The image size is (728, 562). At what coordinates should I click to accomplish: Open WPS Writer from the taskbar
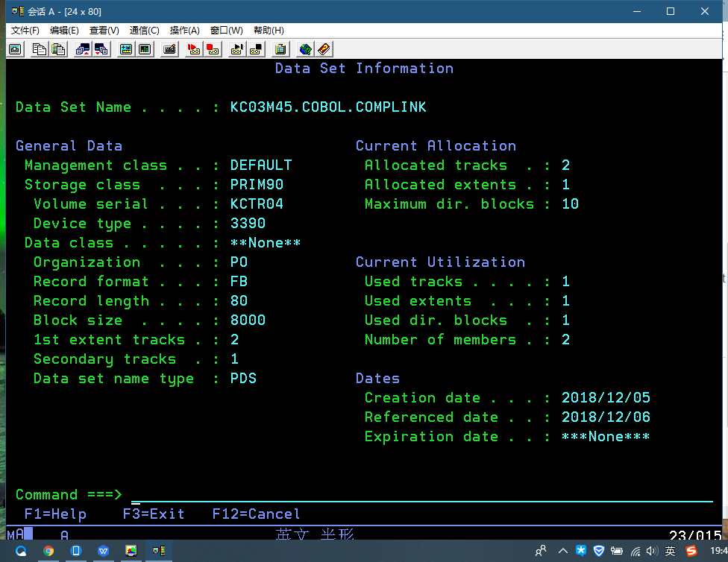click(x=103, y=551)
